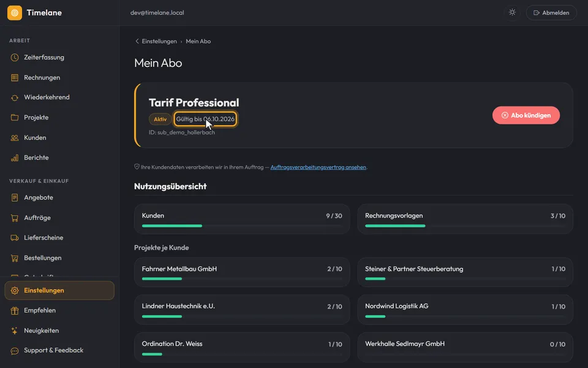
Task: Click the cart icon beside Bestellungen
Action: click(x=15, y=258)
